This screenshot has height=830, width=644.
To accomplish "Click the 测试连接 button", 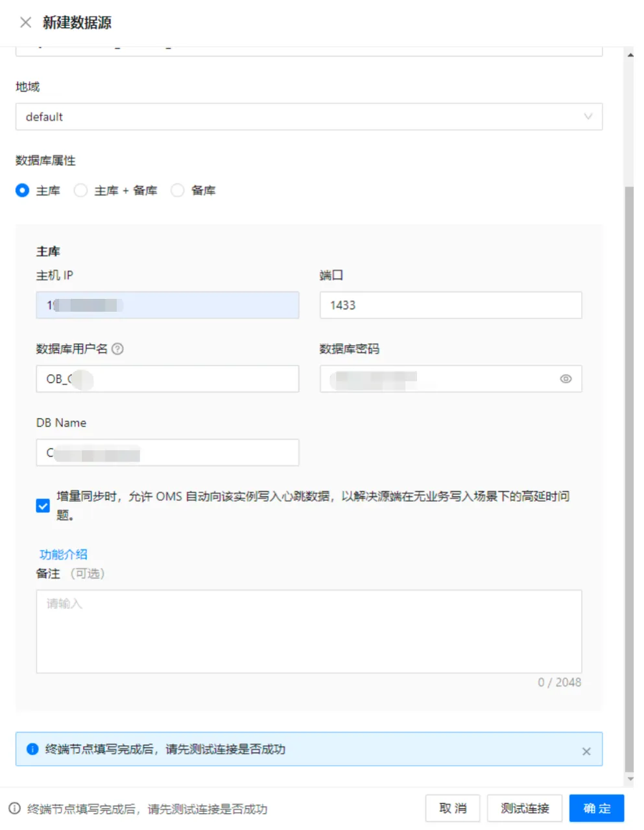I will click(x=525, y=809).
